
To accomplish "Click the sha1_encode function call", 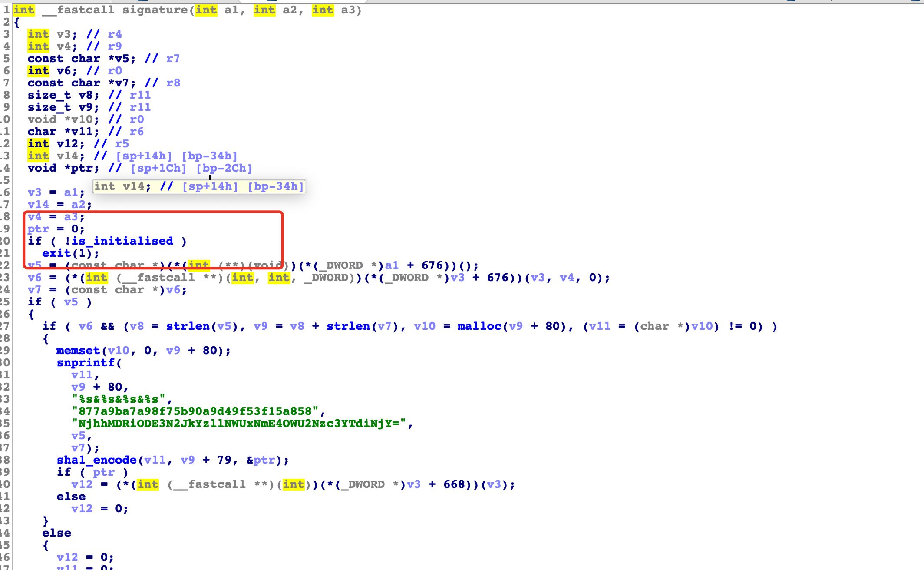I will pyautogui.click(x=96, y=460).
